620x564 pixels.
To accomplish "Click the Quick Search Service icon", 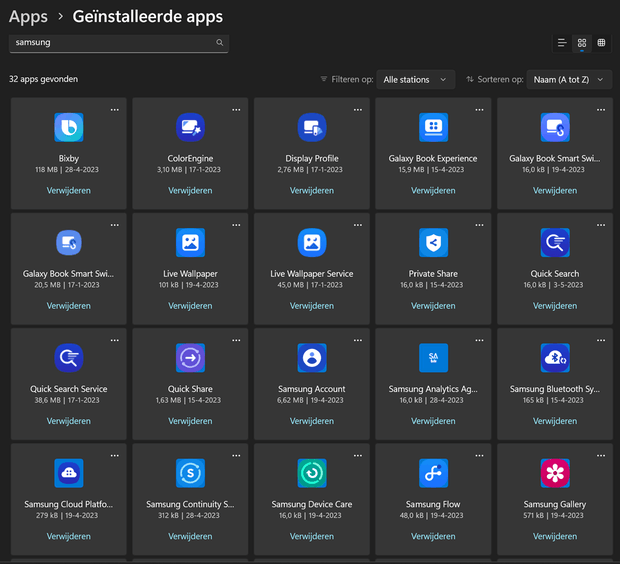I will (x=69, y=358).
